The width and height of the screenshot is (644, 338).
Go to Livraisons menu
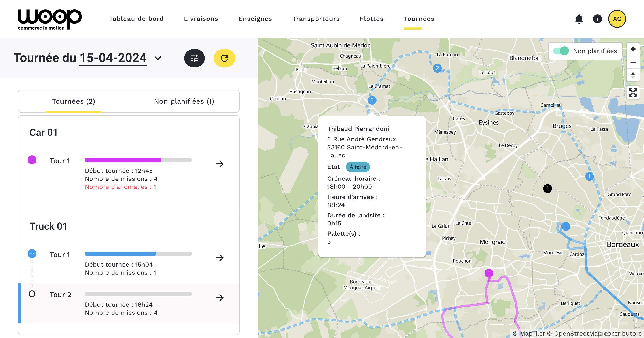pos(201,19)
